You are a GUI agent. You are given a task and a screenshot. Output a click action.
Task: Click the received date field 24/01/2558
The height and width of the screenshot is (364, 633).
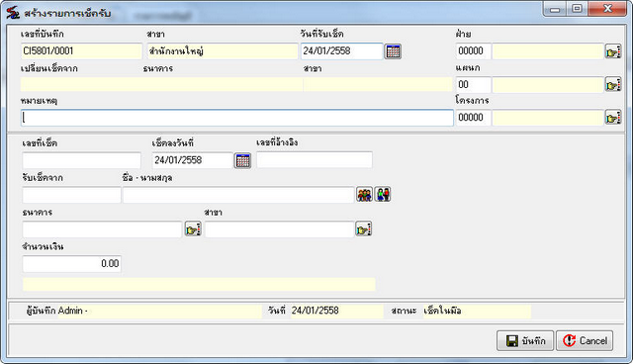(342, 51)
